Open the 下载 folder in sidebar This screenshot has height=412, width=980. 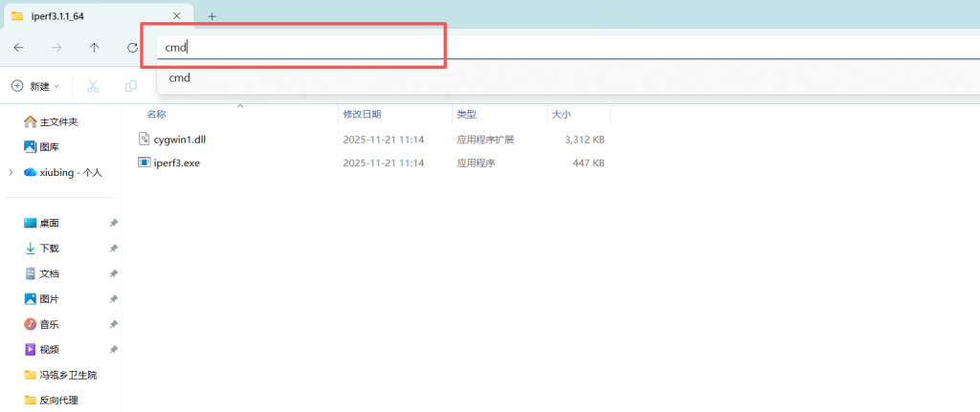coord(48,249)
